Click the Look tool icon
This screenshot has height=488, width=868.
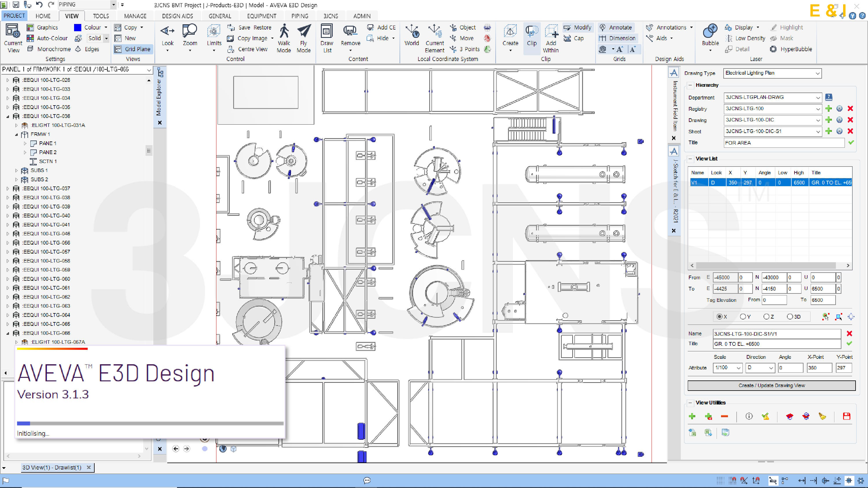click(x=168, y=31)
